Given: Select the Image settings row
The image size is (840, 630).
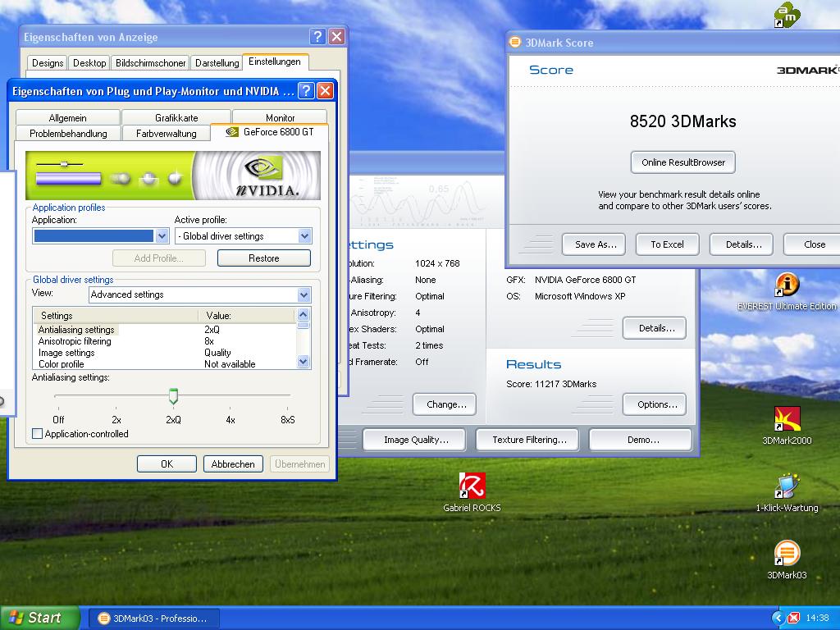Looking at the screenshot, I should (164, 353).
